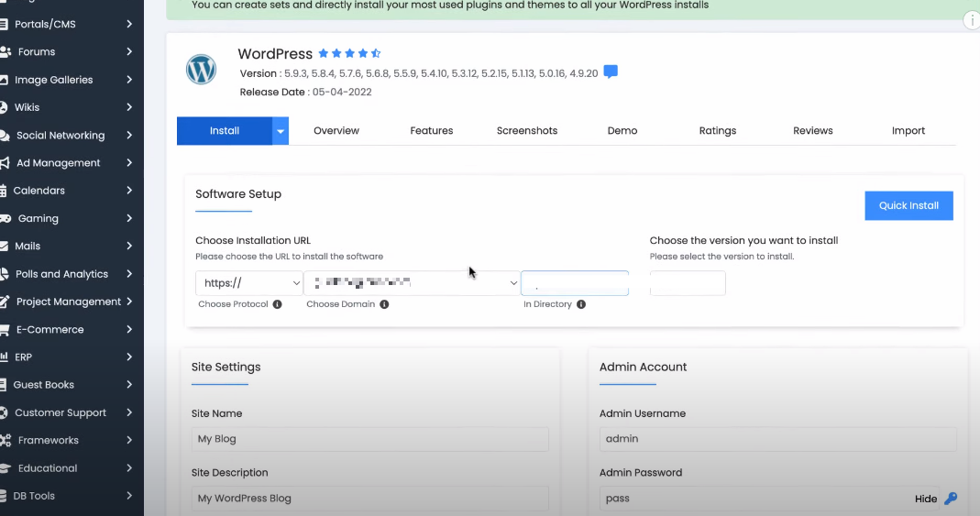This screenshot has width=980, height=516.
Task: Open the Customer Support category
Action: tap(61, 412)
